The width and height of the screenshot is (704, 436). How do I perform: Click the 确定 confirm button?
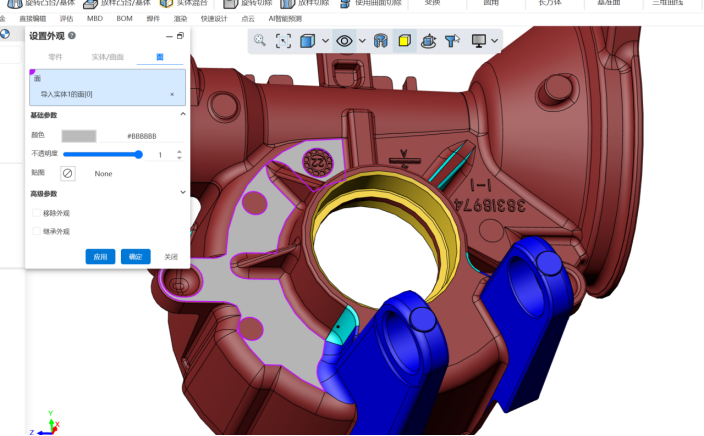click(136, 256)
